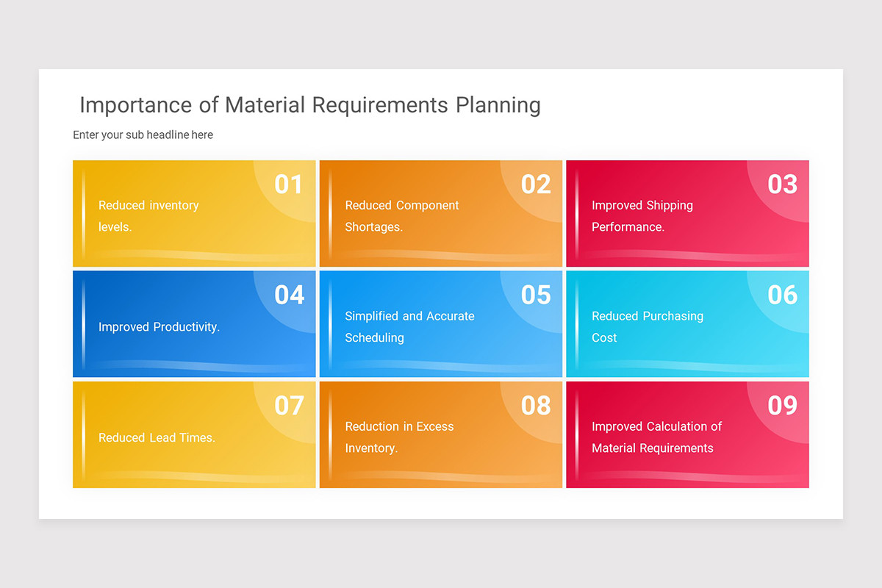Viewport: 882px width, 588px height.
Task: Click the number 04 on the blue card
Action: click(288, 295)
